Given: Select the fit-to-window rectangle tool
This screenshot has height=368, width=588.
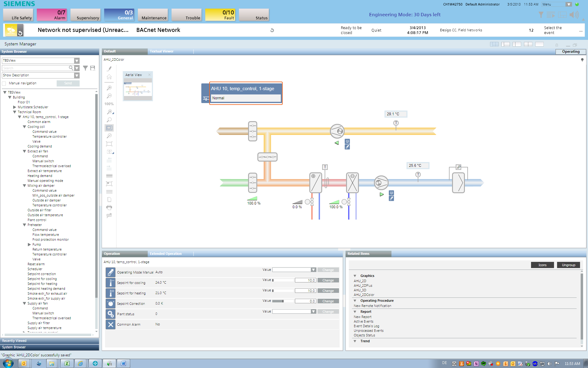Looking at the screenshot, I should coord(109,128).
